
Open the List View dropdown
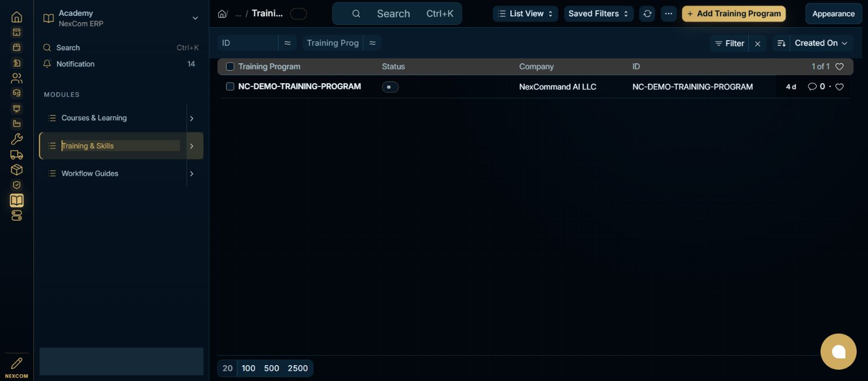pyautogui.click(x=526, y=14)
